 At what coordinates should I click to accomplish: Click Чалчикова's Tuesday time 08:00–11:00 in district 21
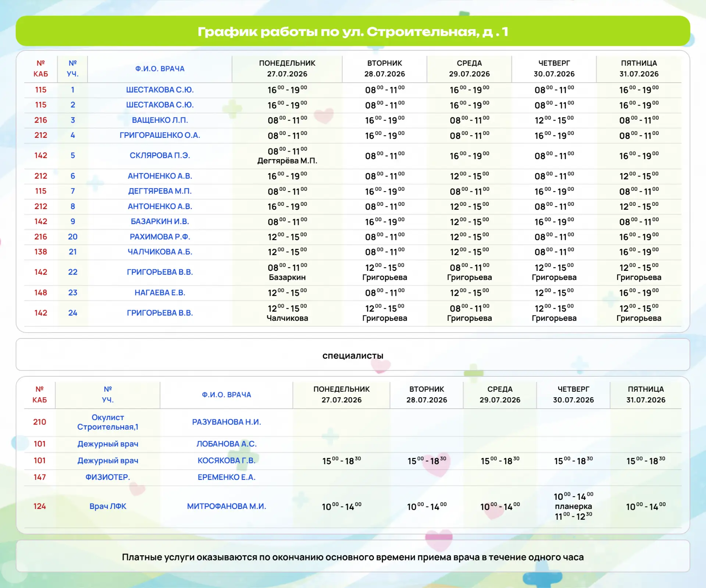[x=385, y=252]
